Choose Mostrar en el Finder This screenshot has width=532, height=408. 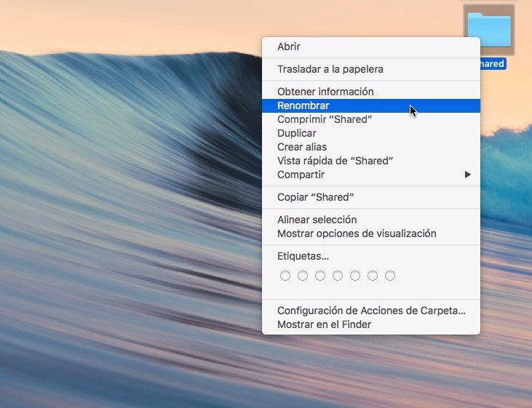point(371,324)
